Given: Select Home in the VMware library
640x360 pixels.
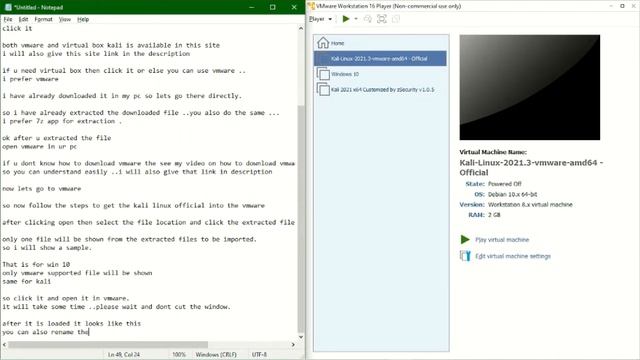Looking at the screenshot, I should point(380,43).
